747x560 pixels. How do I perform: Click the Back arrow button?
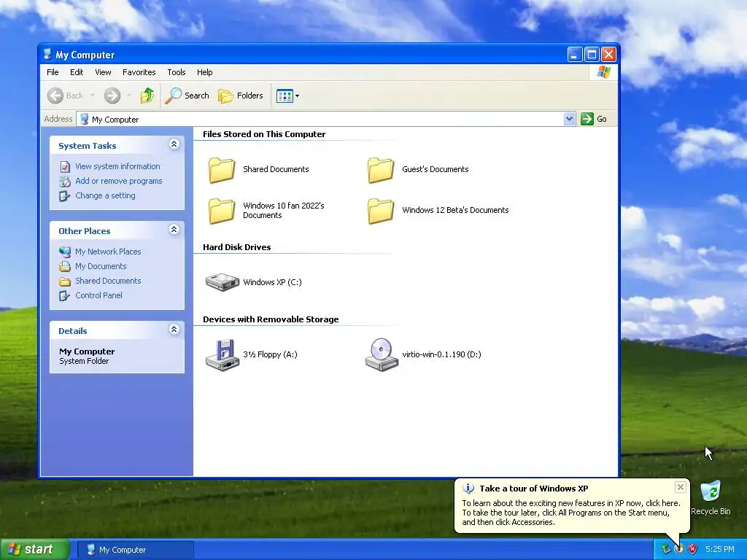coord(65,96)
